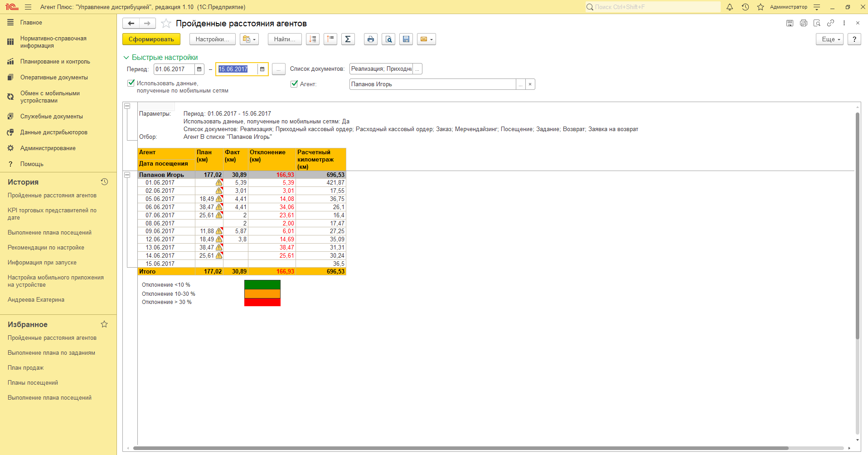
Task: Click the Найти... button
Action: pos(284,39)
